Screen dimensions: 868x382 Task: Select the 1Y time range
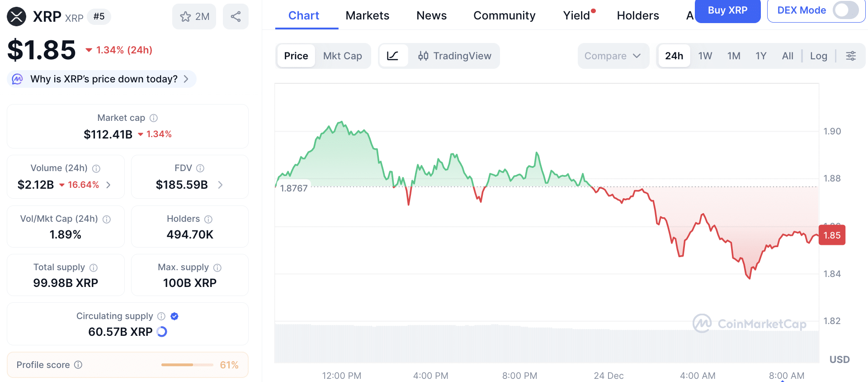click(761, 56)
